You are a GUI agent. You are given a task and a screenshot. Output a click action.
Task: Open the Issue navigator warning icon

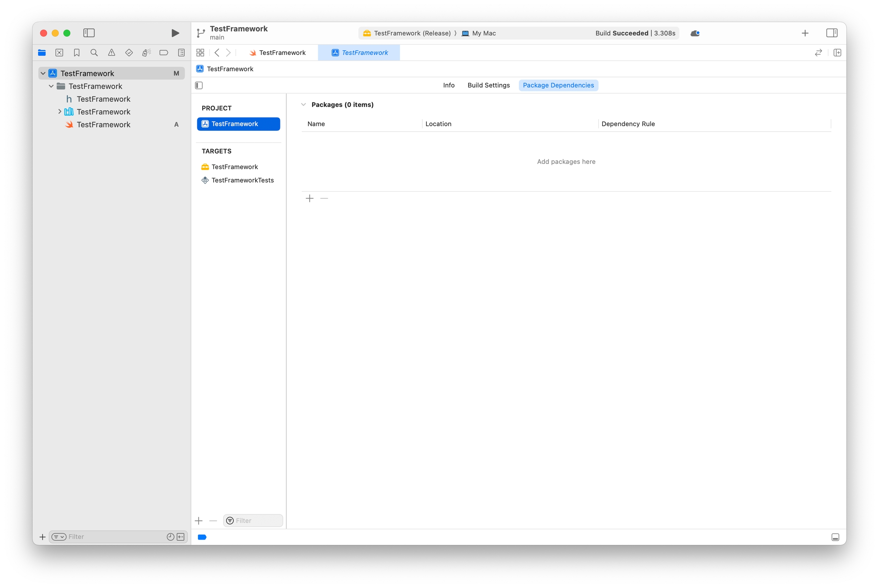pos(111,53)
